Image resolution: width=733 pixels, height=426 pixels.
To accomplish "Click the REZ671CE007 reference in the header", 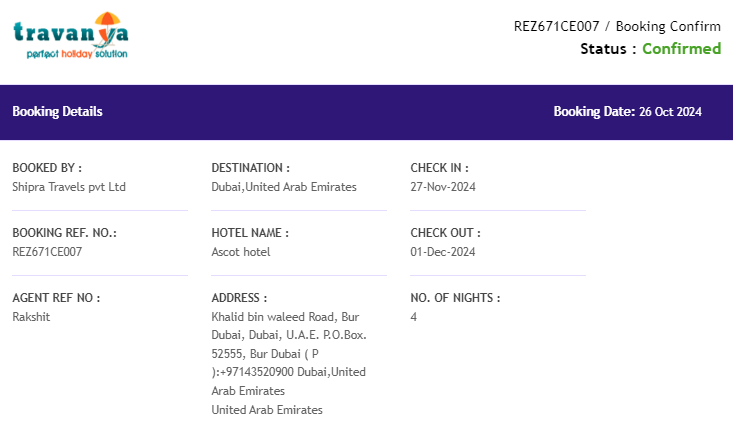I will [x=556, y=26].
